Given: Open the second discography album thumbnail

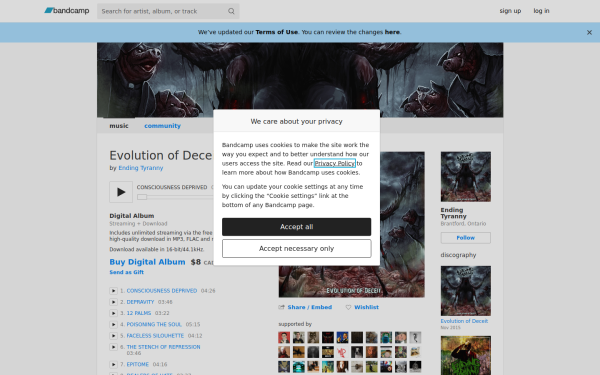Looking at the screenshot, I should [x=466, y=355].
